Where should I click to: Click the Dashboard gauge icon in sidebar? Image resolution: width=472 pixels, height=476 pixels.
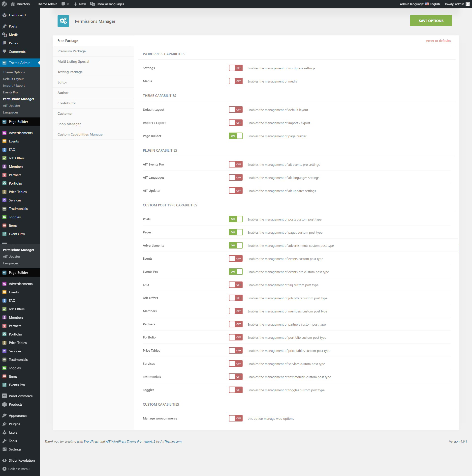[x=4, y=15]
